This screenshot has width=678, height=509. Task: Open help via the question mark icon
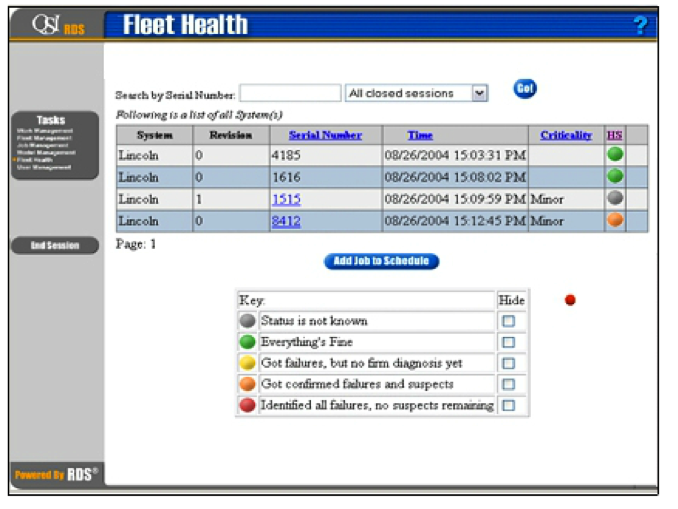coord(640,26)
